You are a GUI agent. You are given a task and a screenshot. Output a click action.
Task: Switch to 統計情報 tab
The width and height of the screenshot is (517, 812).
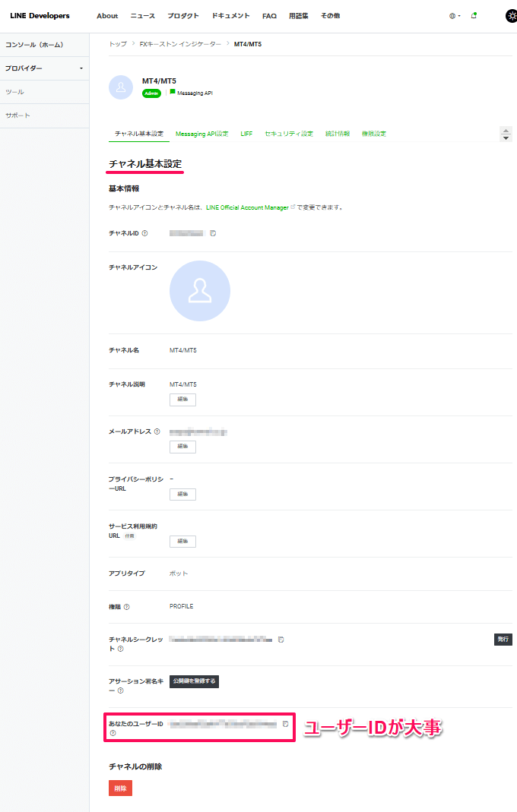(338, 134)
